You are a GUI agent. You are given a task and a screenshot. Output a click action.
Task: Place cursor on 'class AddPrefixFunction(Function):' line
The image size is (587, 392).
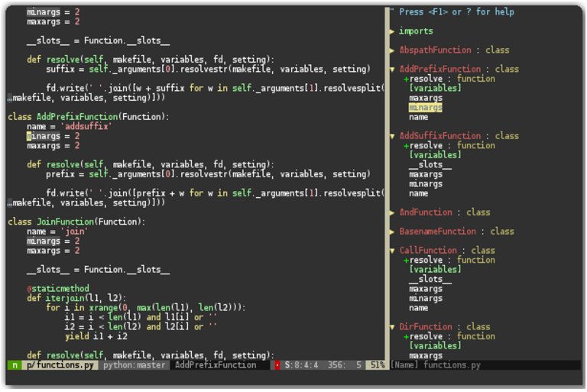pos(89,117)
